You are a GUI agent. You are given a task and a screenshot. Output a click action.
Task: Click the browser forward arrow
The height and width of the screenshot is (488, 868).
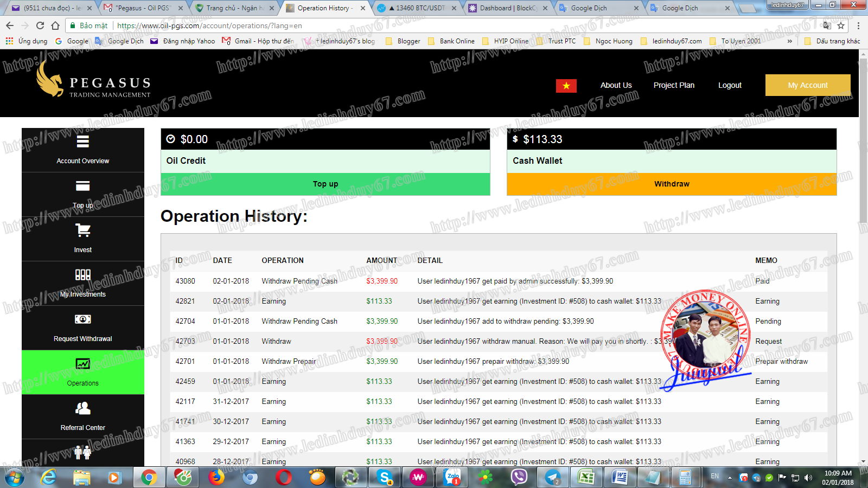[x=25, y=25]
